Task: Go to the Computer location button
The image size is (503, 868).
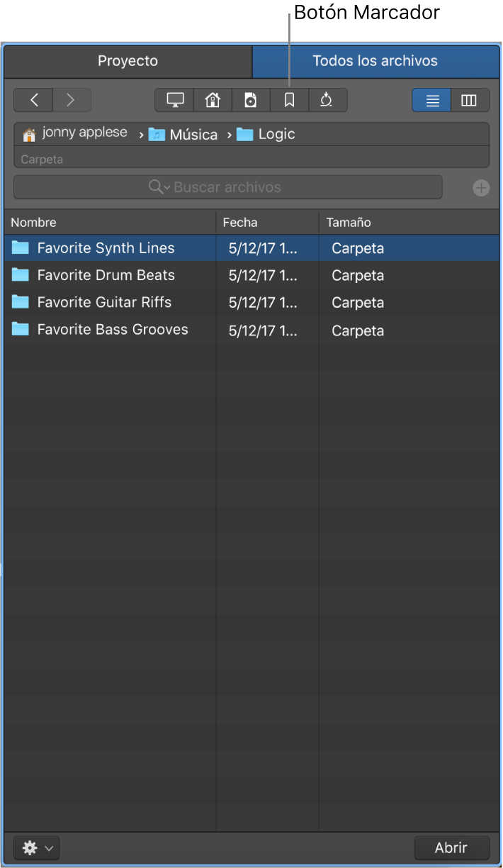Action: point(175,100)
